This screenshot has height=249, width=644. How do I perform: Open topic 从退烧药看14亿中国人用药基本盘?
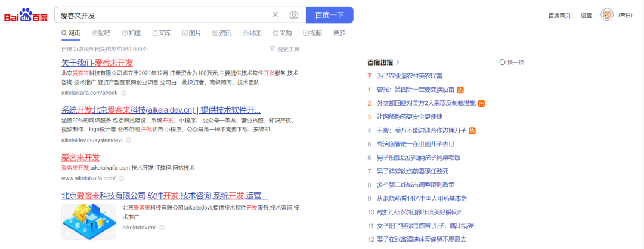(x=422, y=198)
